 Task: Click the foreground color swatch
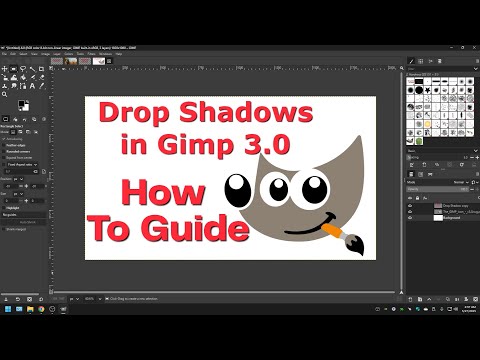click(22, 104)
